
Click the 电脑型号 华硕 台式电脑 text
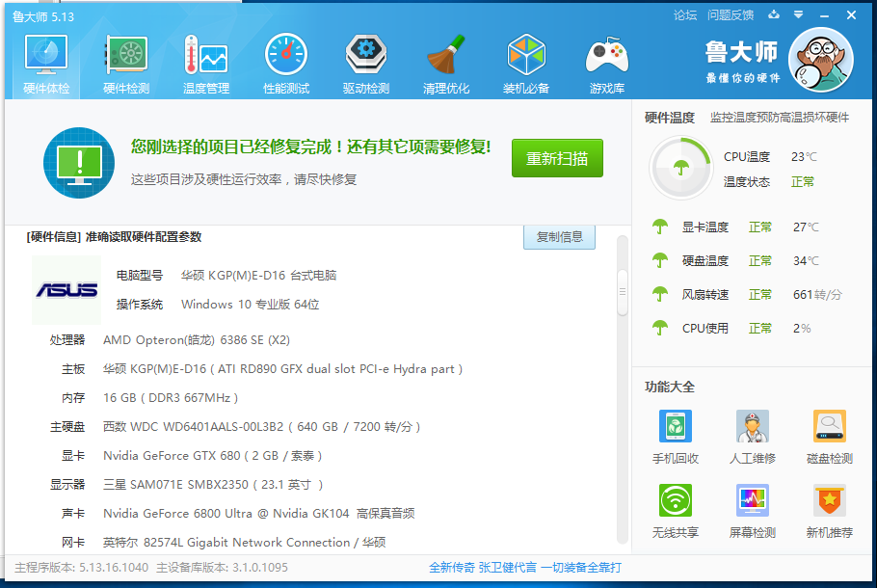point(226,276)
